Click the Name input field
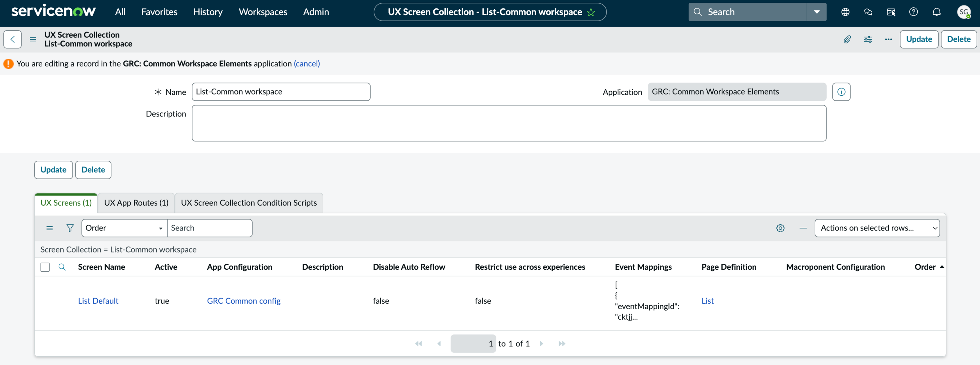Viewport: 980px width, 365px height. point(281,92)
